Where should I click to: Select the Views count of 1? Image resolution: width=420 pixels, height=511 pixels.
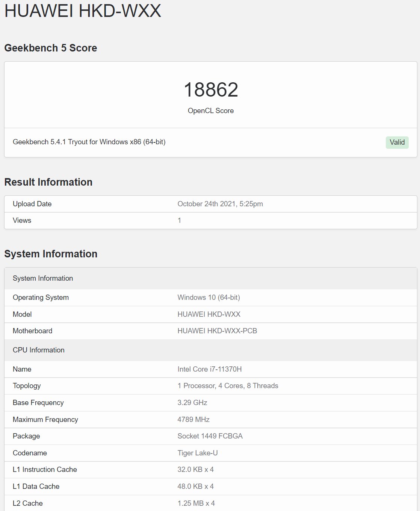pos(179,220)
